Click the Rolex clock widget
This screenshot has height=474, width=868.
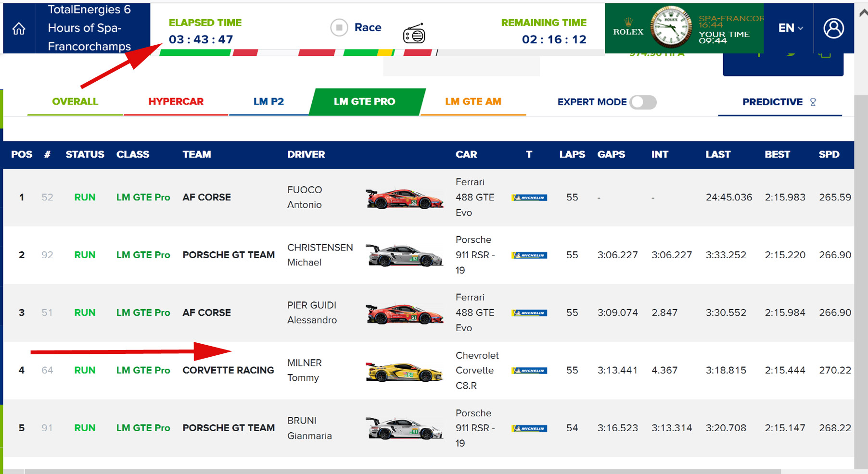tap(670, 27)
